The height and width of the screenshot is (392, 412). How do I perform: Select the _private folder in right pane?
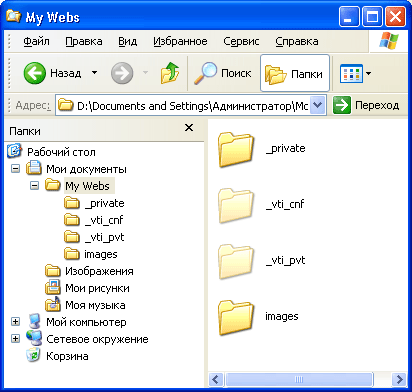click(x=235, y=149)
